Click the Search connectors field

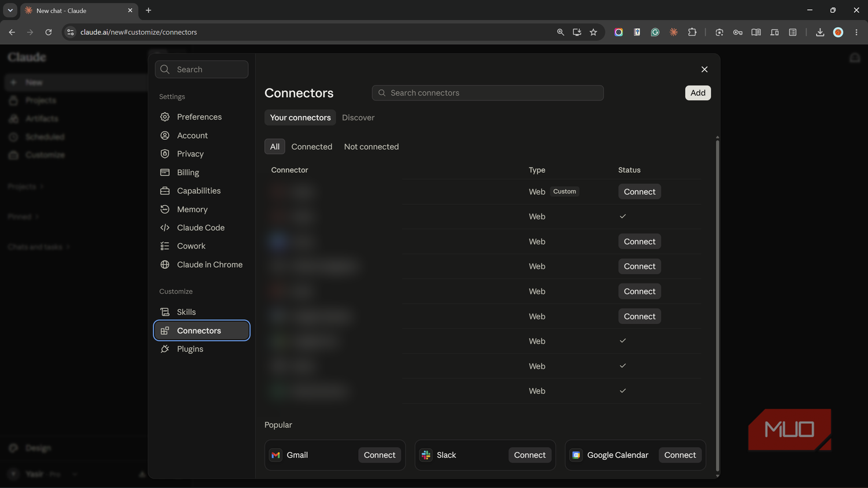point(487,93)
